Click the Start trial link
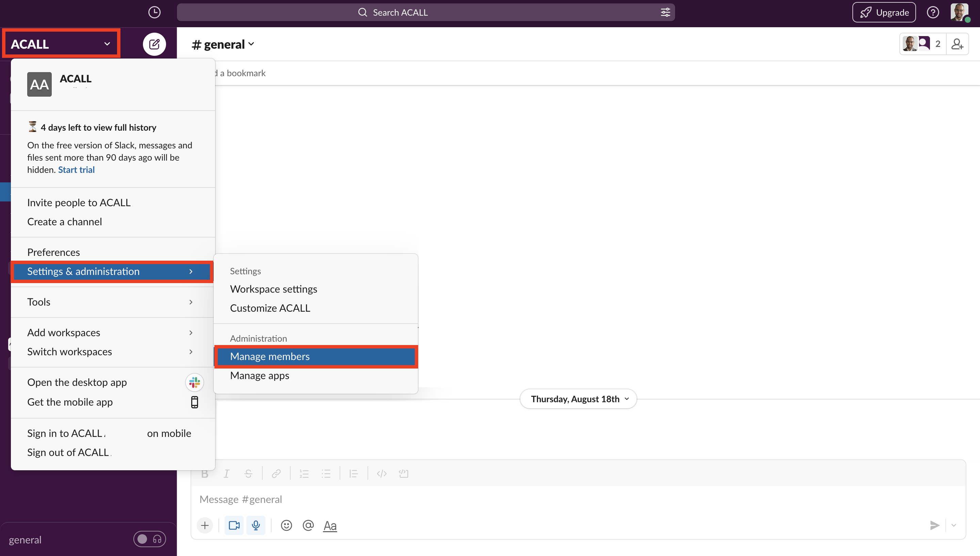The height and width of the screenshot is (556, 980). (x=76, y=170)
